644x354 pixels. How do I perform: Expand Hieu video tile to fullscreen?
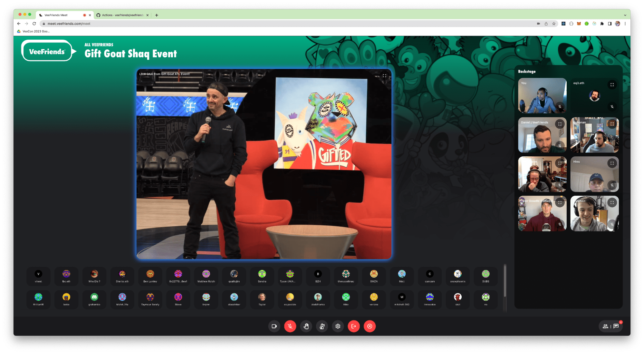tap(612, 163)
